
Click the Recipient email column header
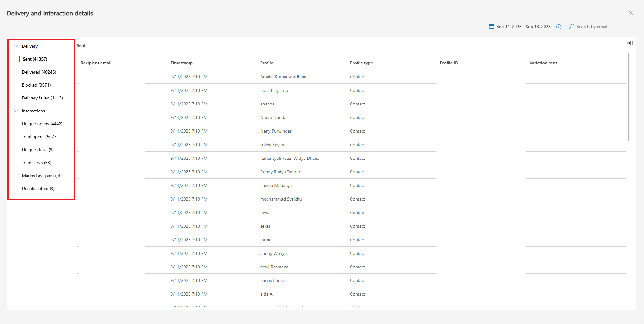(96, 63)
